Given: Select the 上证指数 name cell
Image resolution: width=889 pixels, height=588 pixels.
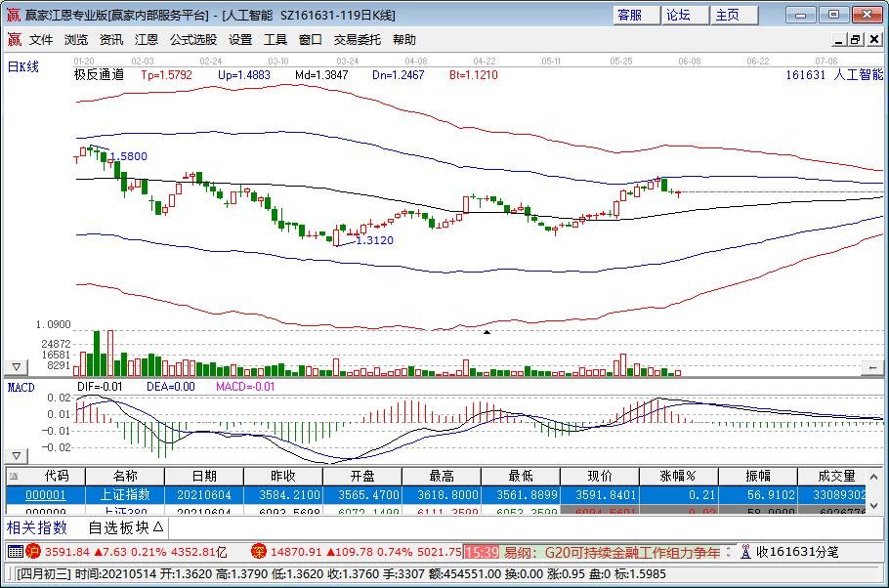Looking at the screenshot, I should [x=125, y=495].
